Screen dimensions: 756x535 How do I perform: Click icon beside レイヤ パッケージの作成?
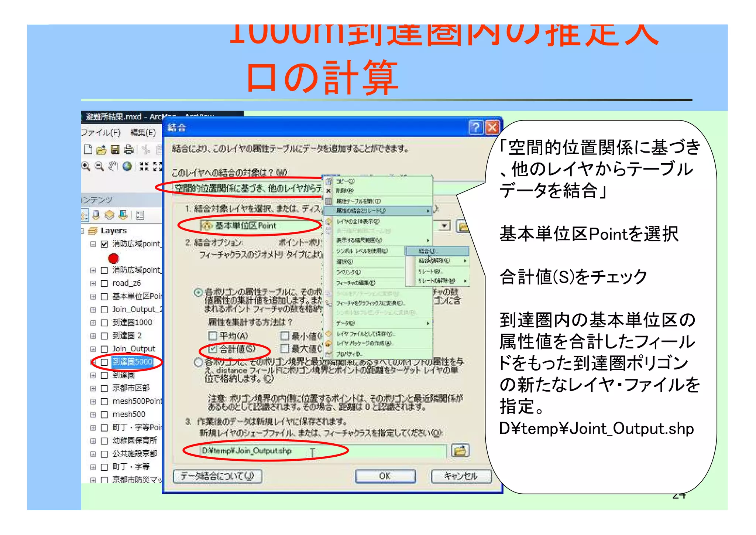click(x=329, y=343)
